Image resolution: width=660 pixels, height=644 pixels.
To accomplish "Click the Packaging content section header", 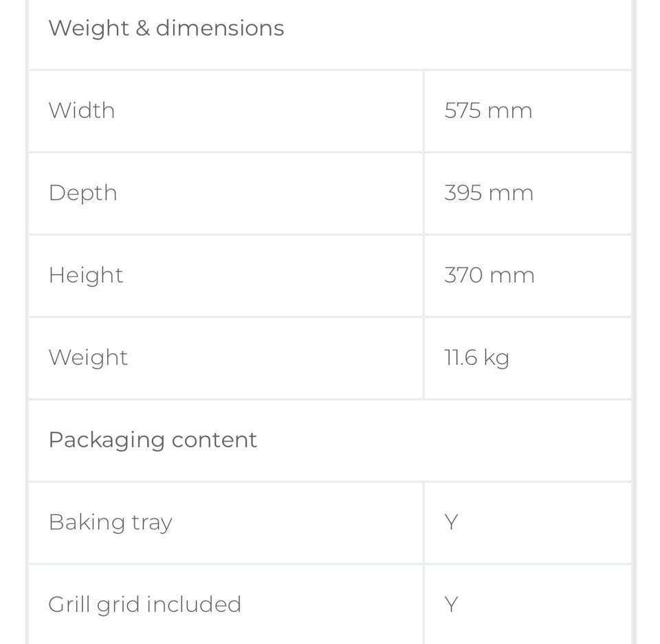I will [x=153, y=440].
